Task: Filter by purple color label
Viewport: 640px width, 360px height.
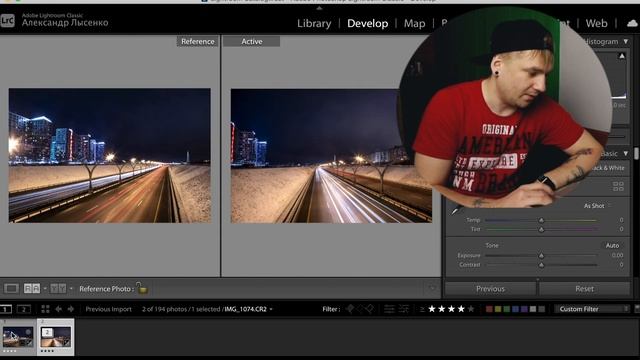Action: pos(524,309)
